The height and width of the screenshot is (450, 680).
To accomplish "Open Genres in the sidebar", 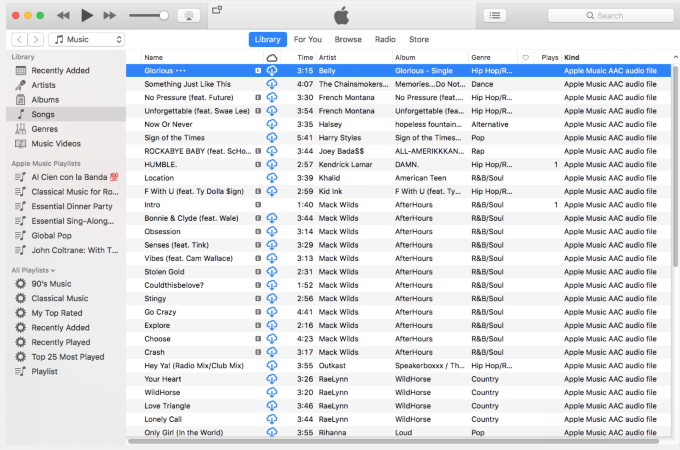I will [66, 129].
